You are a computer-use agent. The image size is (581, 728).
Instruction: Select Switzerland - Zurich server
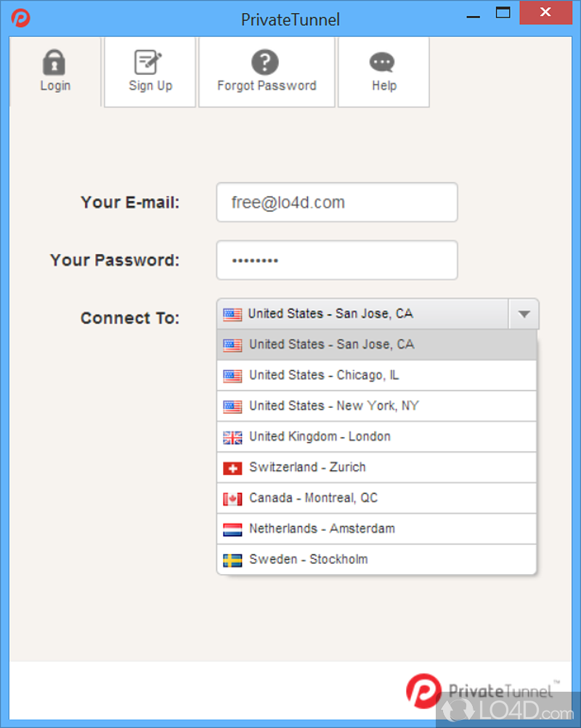click(x=377, y=467)
